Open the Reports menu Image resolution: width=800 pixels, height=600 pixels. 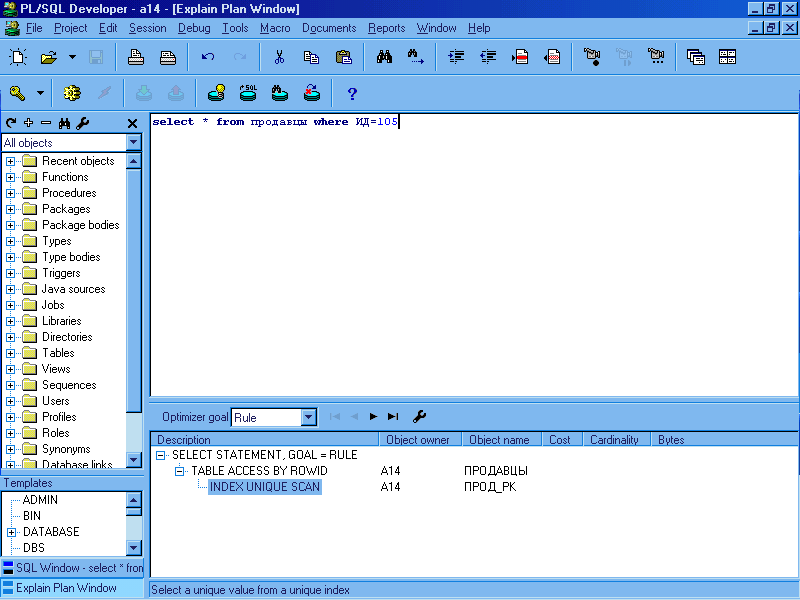point(386,28)
